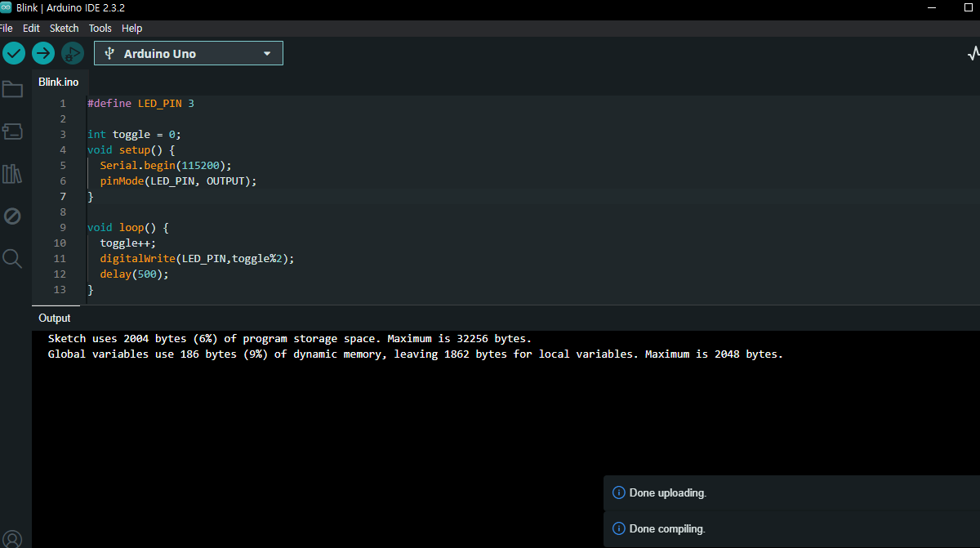Click info icon beside Done compiling
This screenshot has width=980, height=548.
point(618,529)
